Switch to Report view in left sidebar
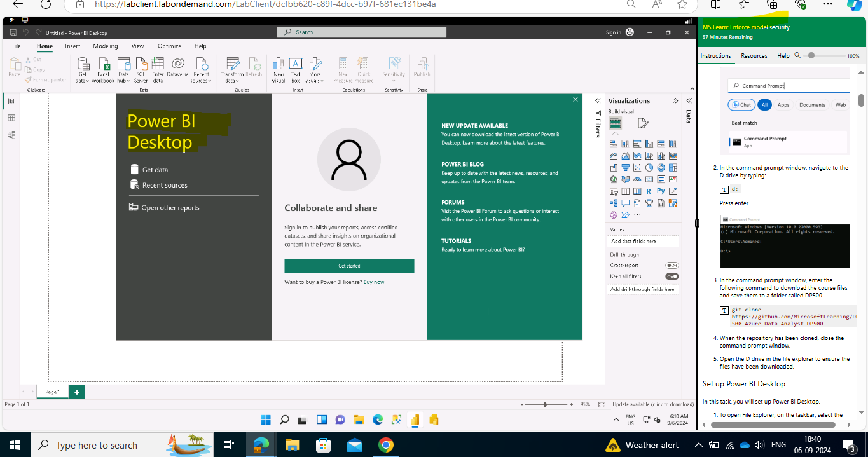The width and height of the screenshot is (868, 457). [x=11, y=101]
